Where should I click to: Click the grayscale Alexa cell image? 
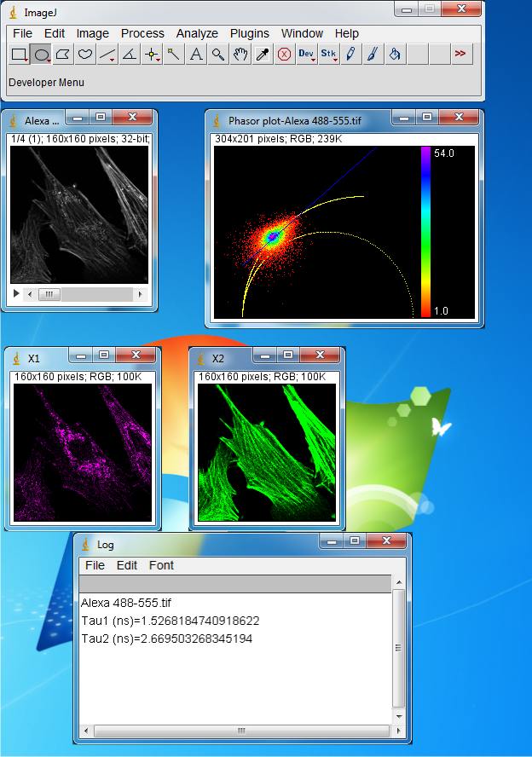pos(79,215)
